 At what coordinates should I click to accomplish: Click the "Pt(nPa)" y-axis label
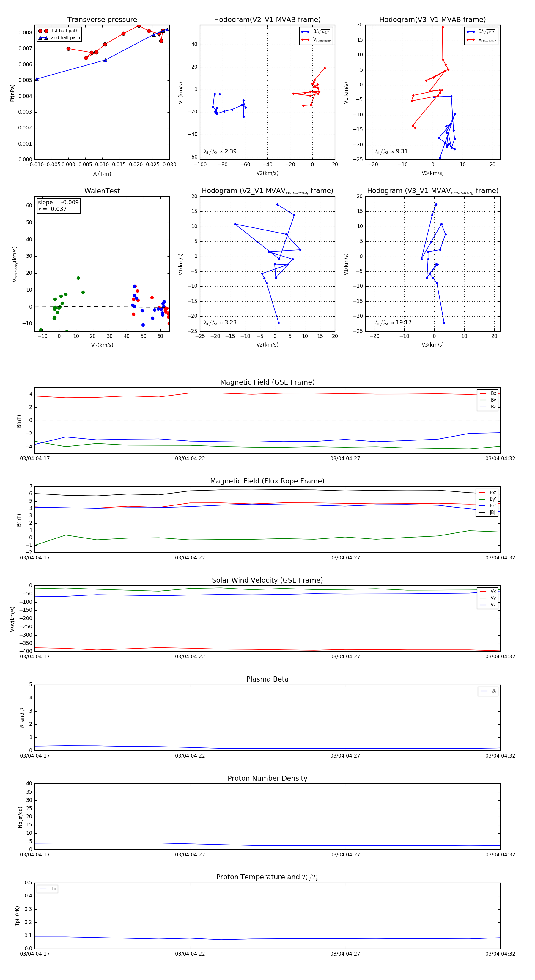point(12,93)
